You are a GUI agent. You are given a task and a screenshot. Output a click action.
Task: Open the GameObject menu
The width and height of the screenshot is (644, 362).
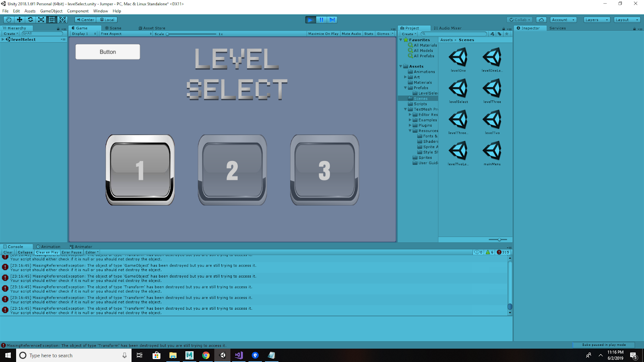pos(51,11)
